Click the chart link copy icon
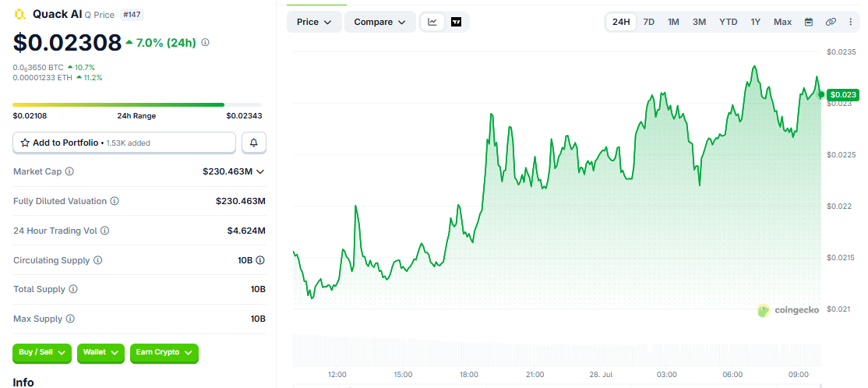The image size is (868, 388). [831, 22]
